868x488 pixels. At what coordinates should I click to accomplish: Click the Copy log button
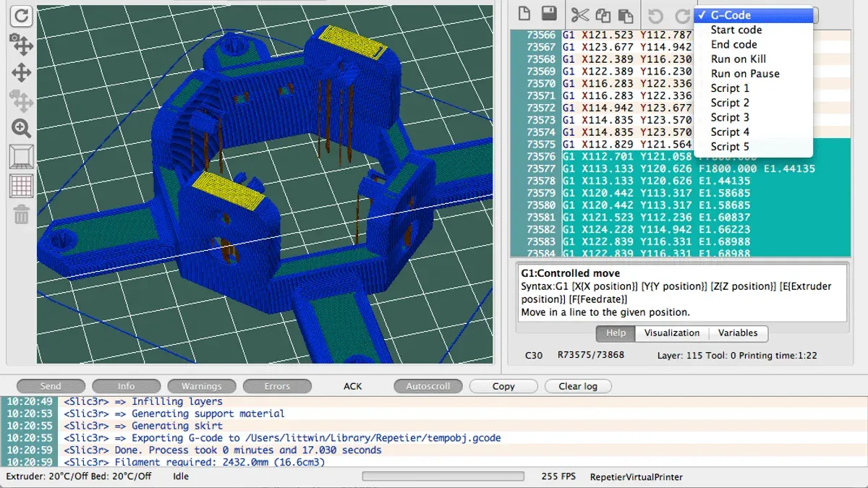point(503,386)
